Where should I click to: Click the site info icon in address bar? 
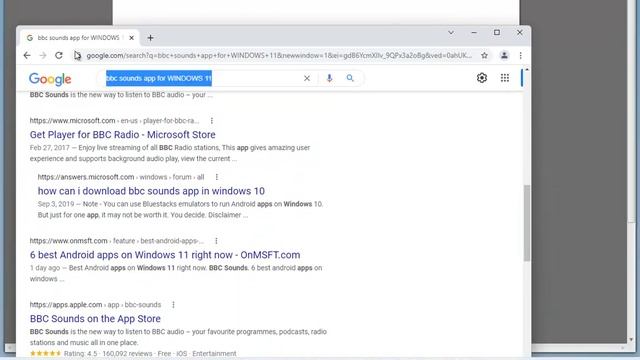(x=77, y=56)
